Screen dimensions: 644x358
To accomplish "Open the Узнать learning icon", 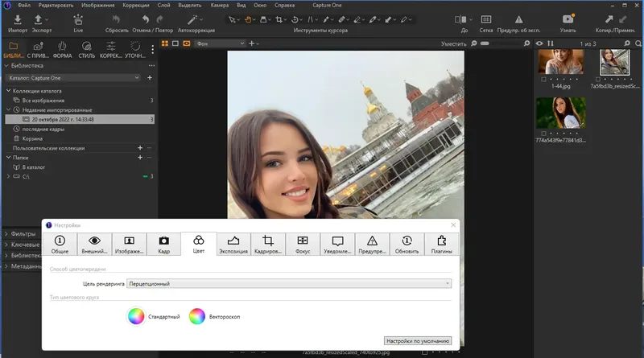I will pos(568,19).
